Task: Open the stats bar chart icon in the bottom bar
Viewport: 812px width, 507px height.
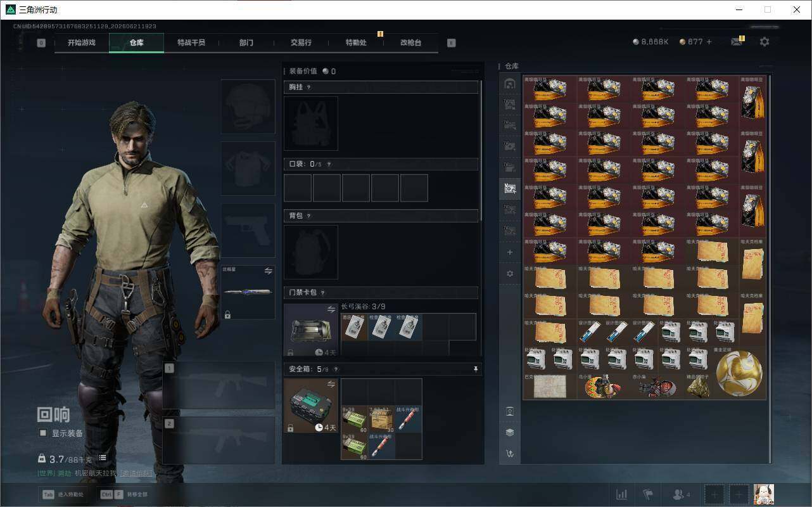Action: (x=622, y=494)
